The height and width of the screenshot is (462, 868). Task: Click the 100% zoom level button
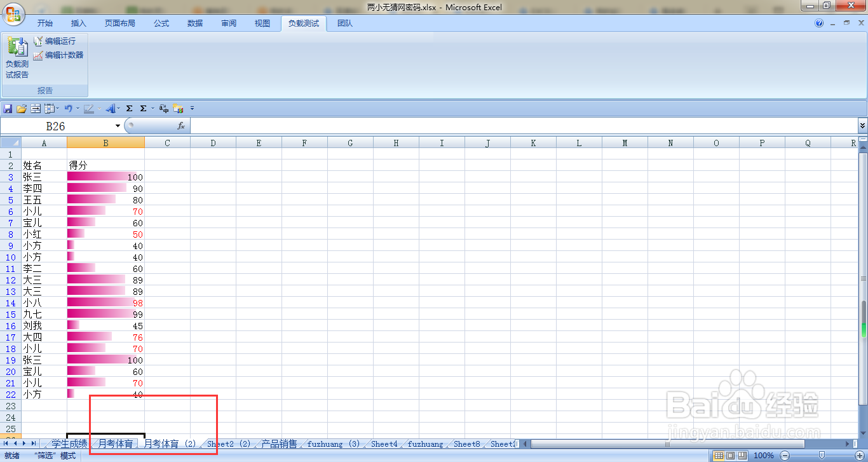[x=763, y=455]
